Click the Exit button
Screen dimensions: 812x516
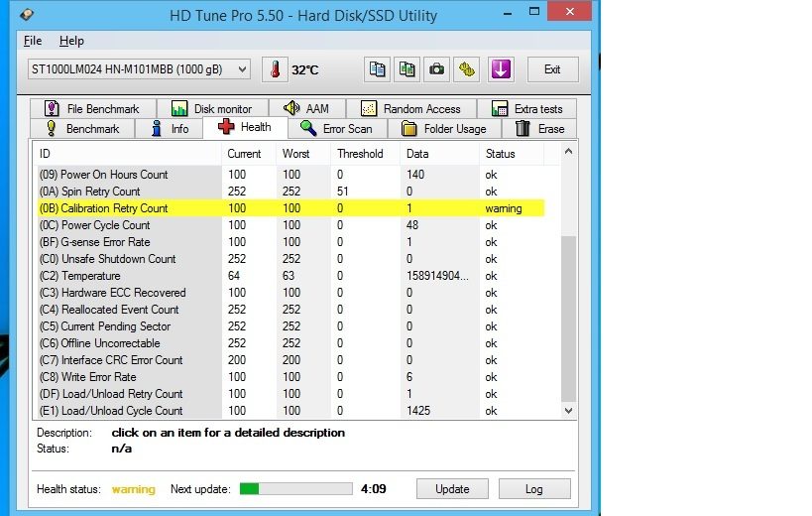(552, 69)
